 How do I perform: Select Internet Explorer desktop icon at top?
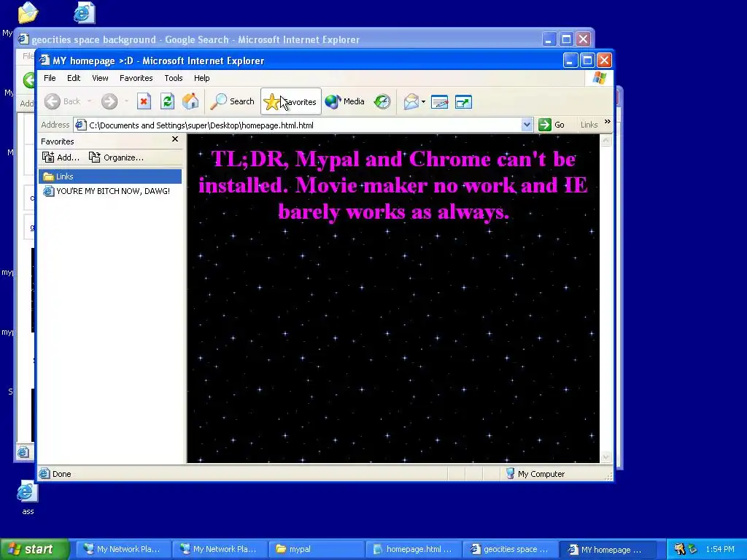pos(85,12)
